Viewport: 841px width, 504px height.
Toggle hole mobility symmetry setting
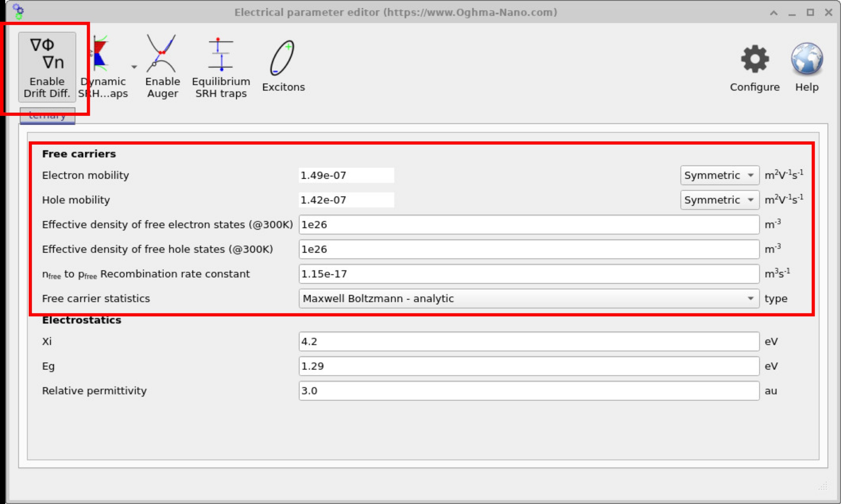(719, 200)
